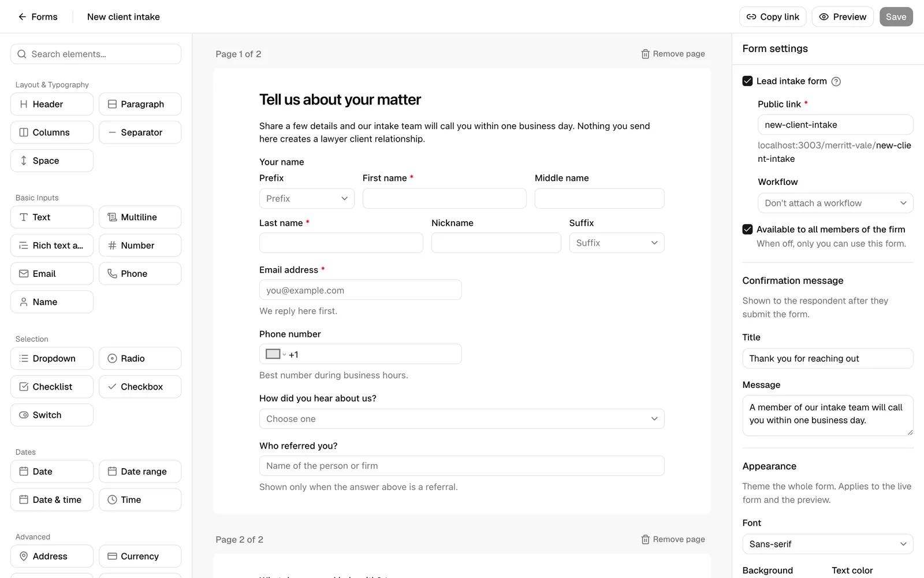Screen dimensions: 924x578
Task: Click the 'We reply here first.' hint
Action: 298,311
